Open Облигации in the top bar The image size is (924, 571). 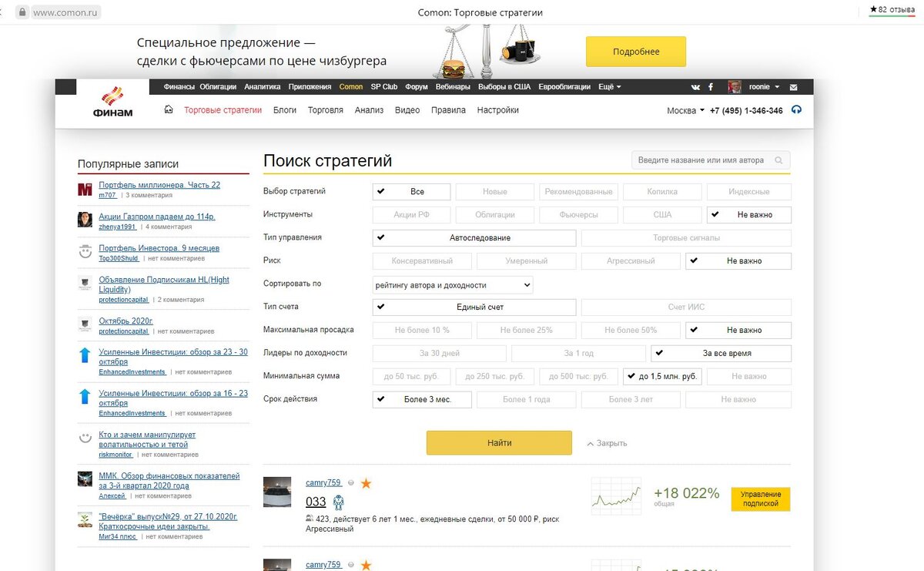(219, 87)
